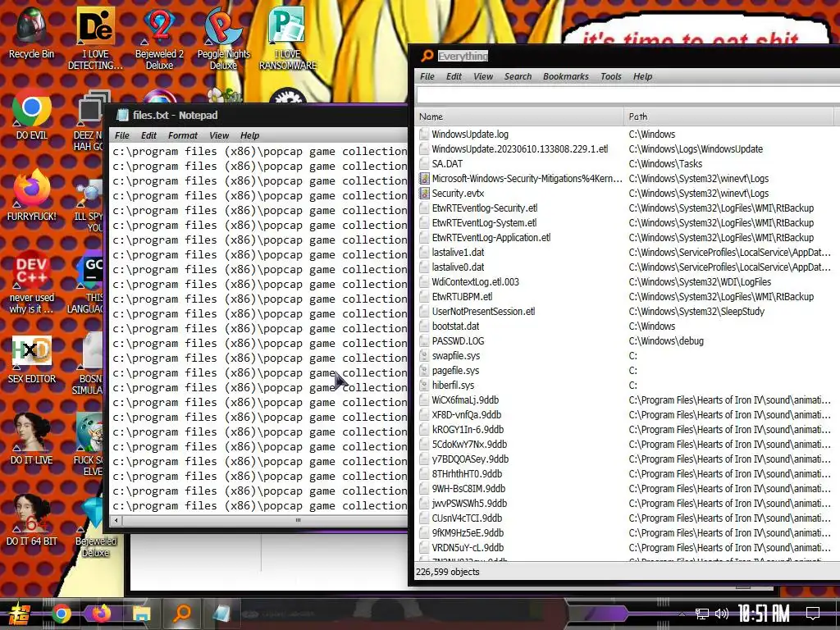The width and height of the screenshot is (840, 630).
Task: Switch to Notepad in the taskbar
Action: [221, 614]
